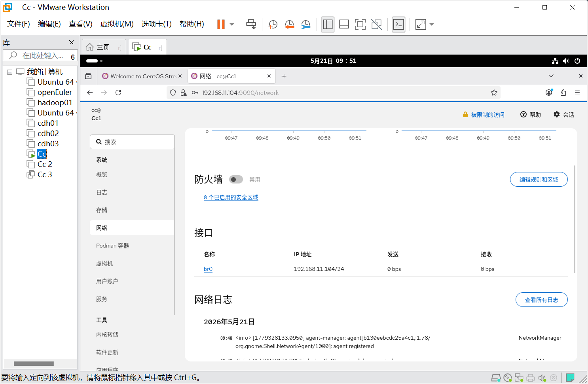This screenshot has height=384, width=588.
Task: Open the power options dropdown arrow
Action: 232,25
